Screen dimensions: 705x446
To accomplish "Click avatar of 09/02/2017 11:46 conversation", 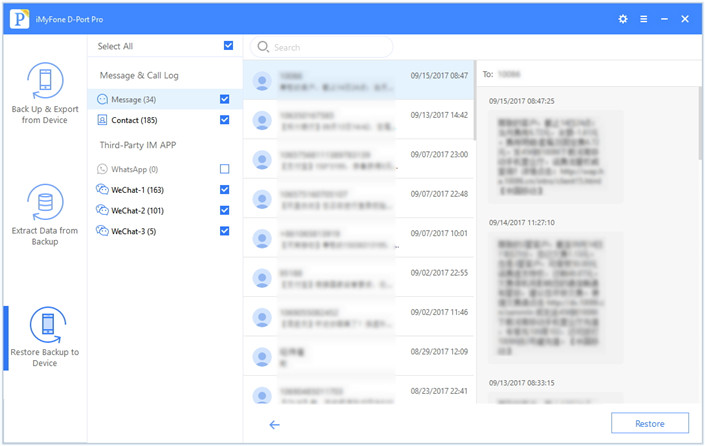I will (262, 317).
